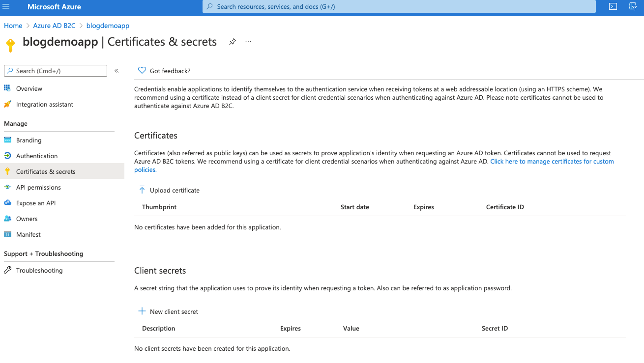The height and width of the screenshot is (363, 644).
Task: Click the Manifest icon
Action: click(x=7, y=234)
